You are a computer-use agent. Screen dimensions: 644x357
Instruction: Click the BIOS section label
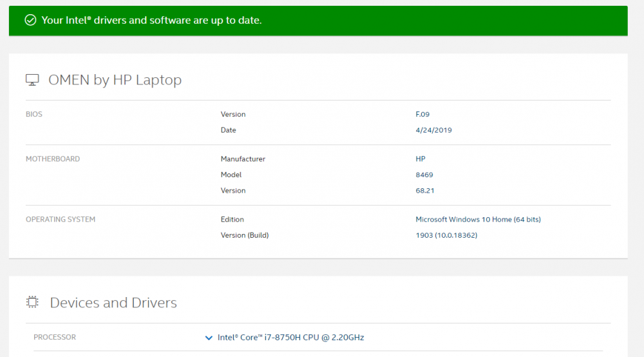tap(34, 115)
